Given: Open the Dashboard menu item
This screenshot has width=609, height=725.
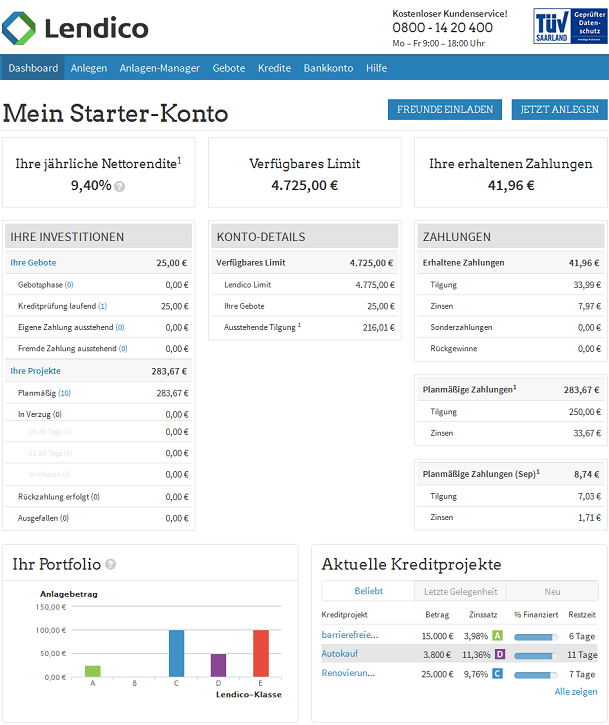Looking at the screenshot, I should coord(33,68).
